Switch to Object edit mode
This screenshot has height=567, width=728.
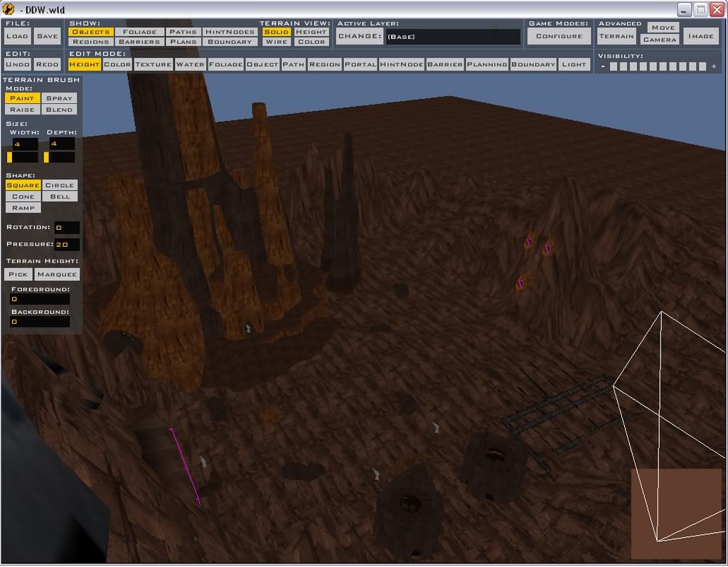tap(262, 65)
